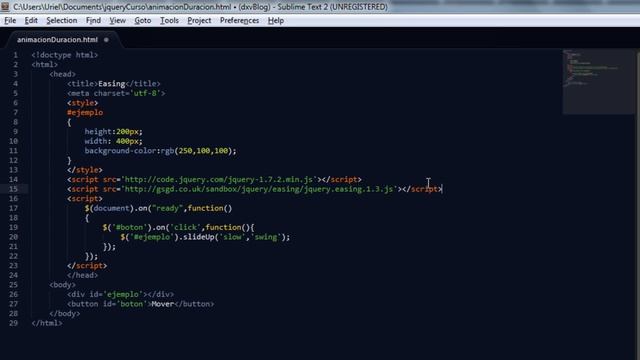Click the '</style>' tag on line 13
This screenshot has width=640, height=360.
coord(85,170)
